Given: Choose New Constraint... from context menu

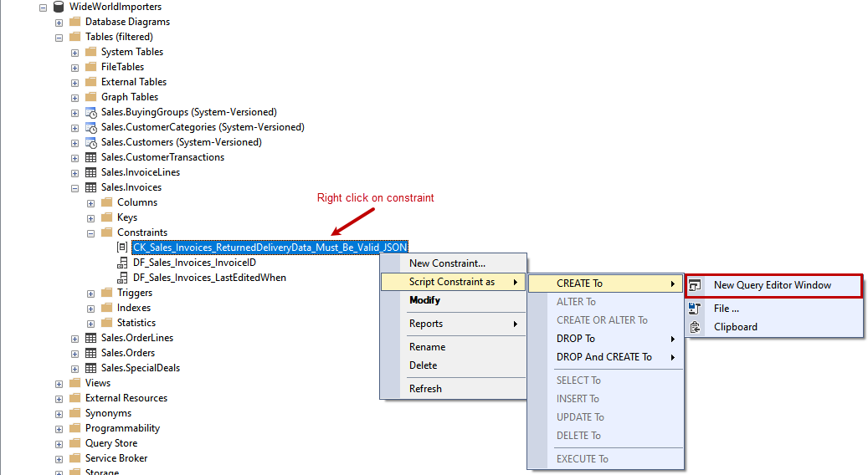Looking at the screenshot, I should tap(453, 263).
